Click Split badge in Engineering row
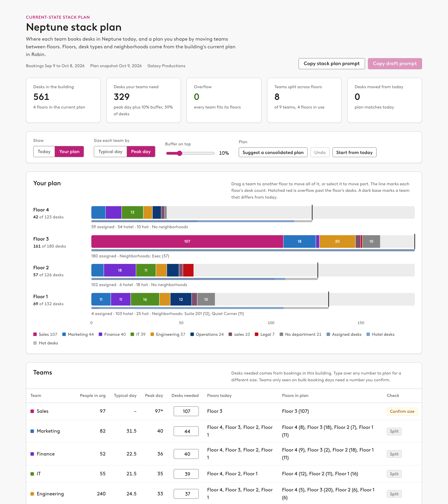The height and width of the screenshot is (504, 448). tap(394, 494)
